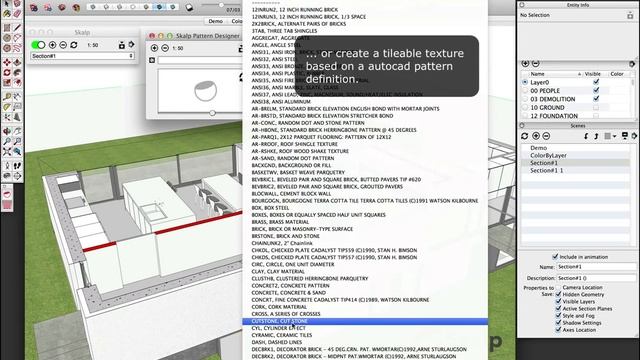
Task: Choose CUTSTONE, CUT STONE pattern
Action: pos(365,321)
